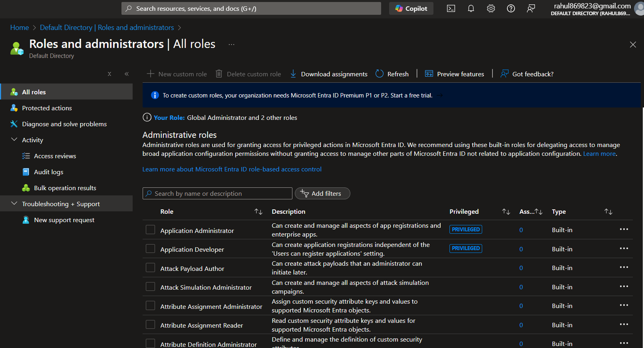This screenshot has height=348, width=644.
Task: Open more options for Application Developer row
Action: 624,249
